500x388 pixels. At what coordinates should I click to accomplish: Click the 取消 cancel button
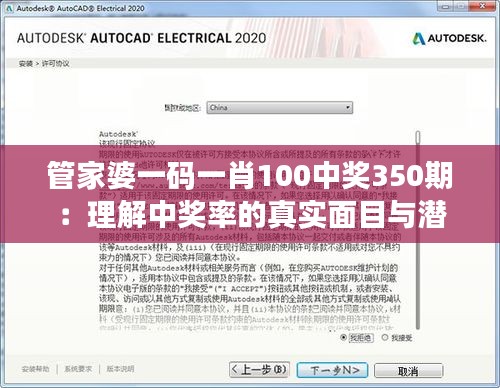point(409,371)
